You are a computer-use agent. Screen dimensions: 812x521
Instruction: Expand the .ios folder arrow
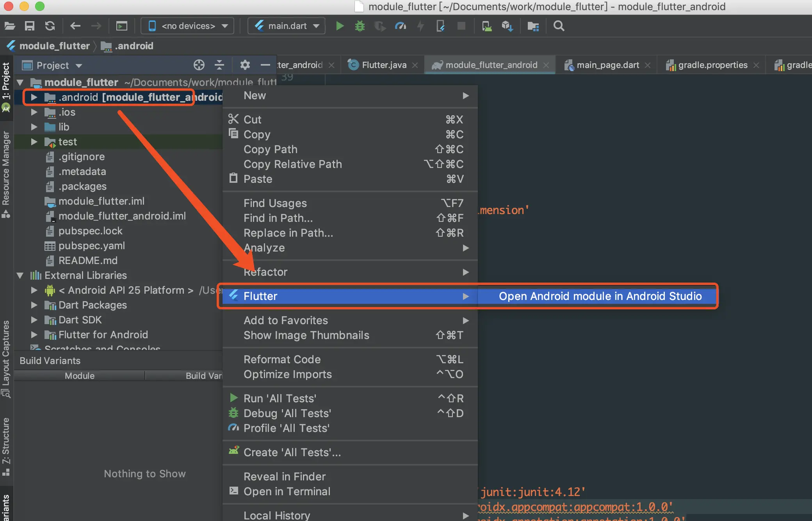(x=34, y=112)
